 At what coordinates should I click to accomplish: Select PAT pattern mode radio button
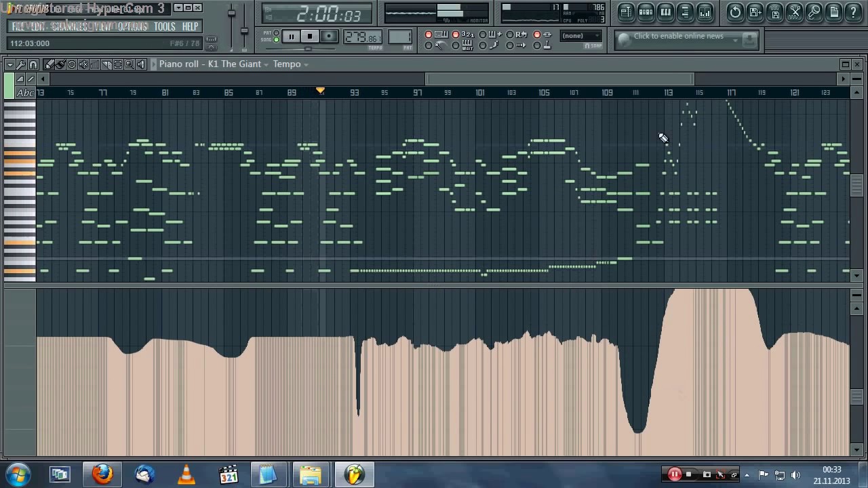tap(276, 33)
